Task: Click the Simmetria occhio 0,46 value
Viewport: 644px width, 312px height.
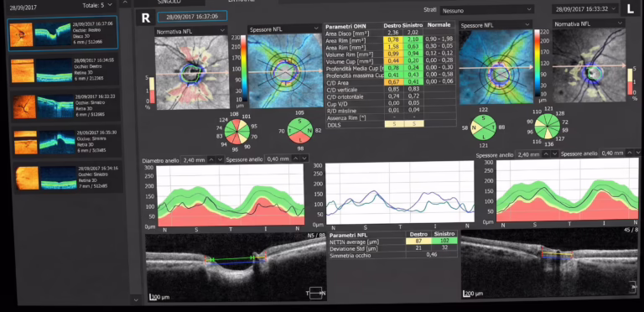Action: [432, 254]
